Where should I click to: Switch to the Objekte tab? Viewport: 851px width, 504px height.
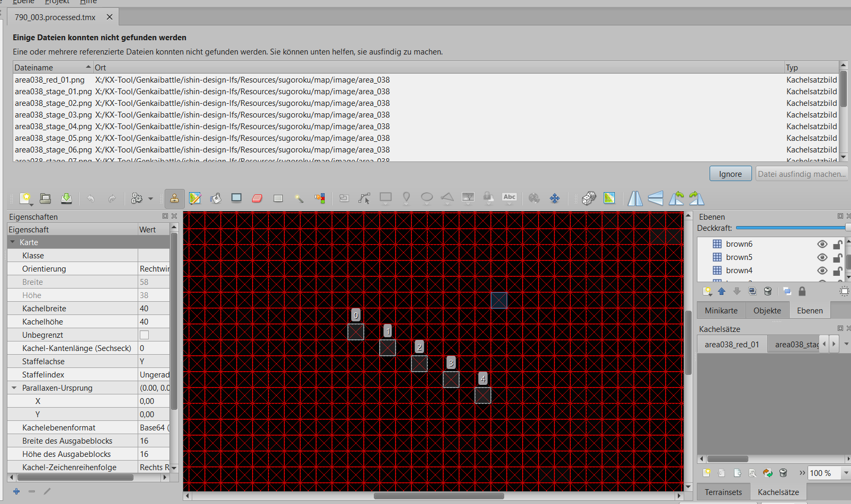click(x=767, y=311)
